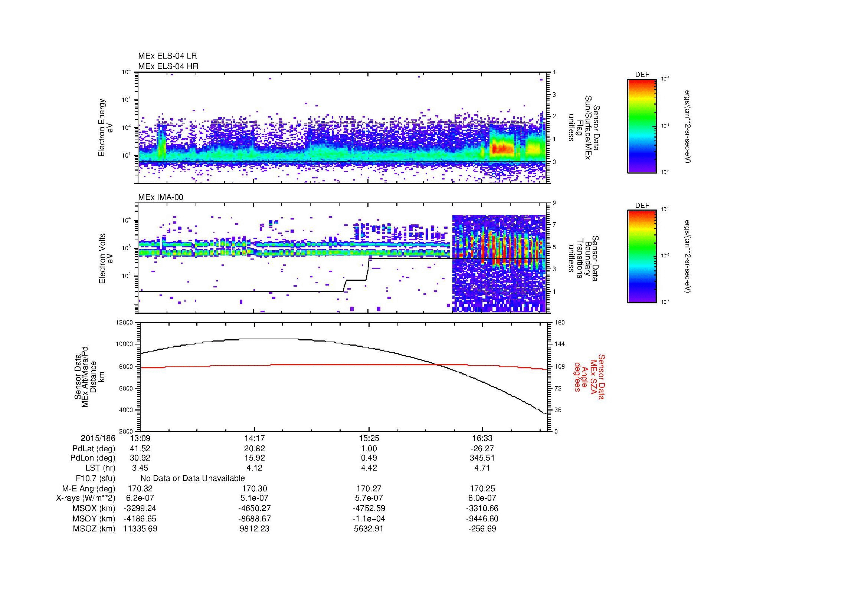This screenshot has height=613, width=868.
Task: Click the 'MEx IMA-00' panel title
Action: [161, 197]
